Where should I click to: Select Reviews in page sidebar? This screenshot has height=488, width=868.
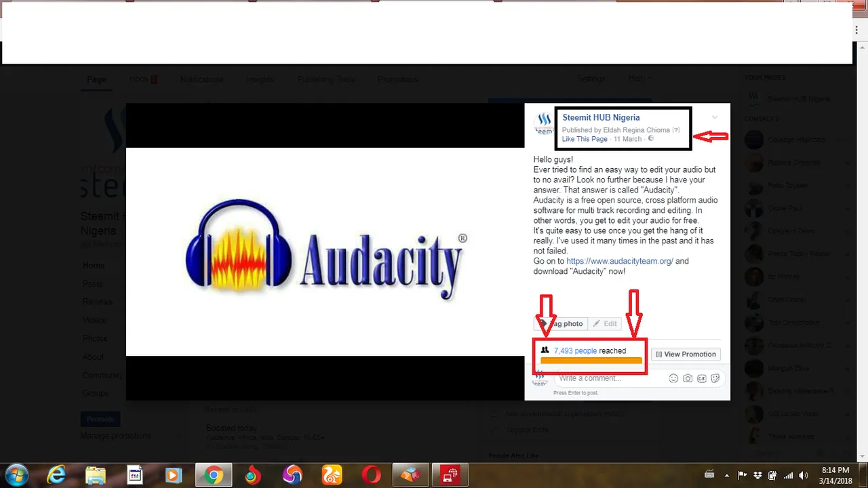(97, 302)
